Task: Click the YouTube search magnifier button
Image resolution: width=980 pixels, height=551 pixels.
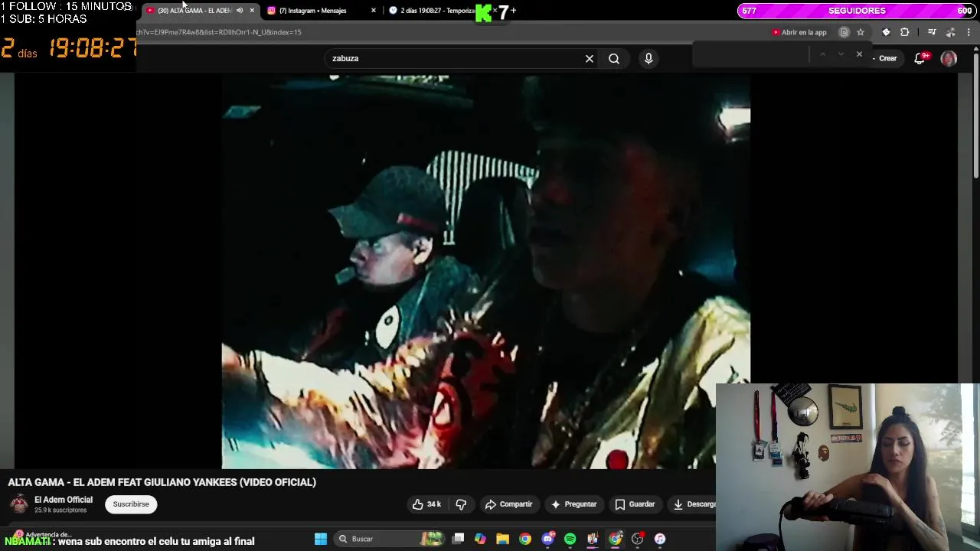Action: tap(614, 58)
